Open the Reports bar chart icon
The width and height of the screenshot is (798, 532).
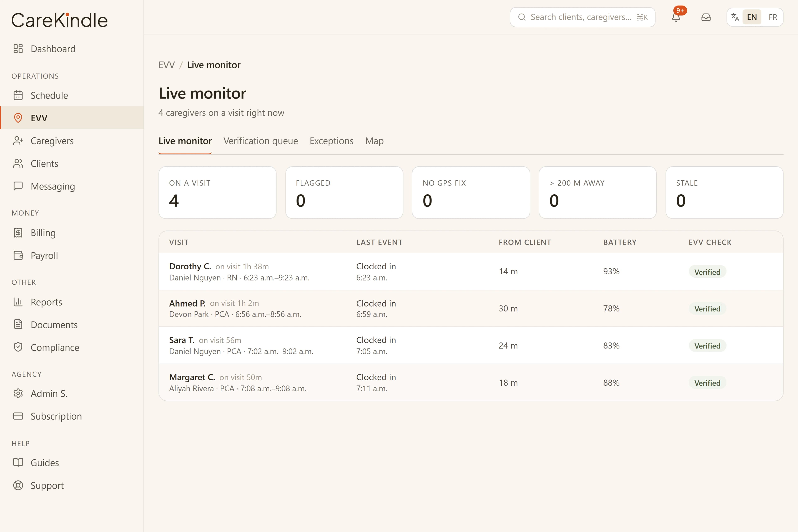tap(18, 302)
